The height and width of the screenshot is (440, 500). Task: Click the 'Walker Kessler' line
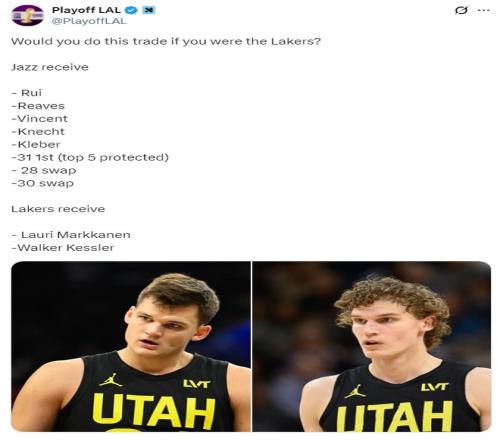(x=63, y=248)
